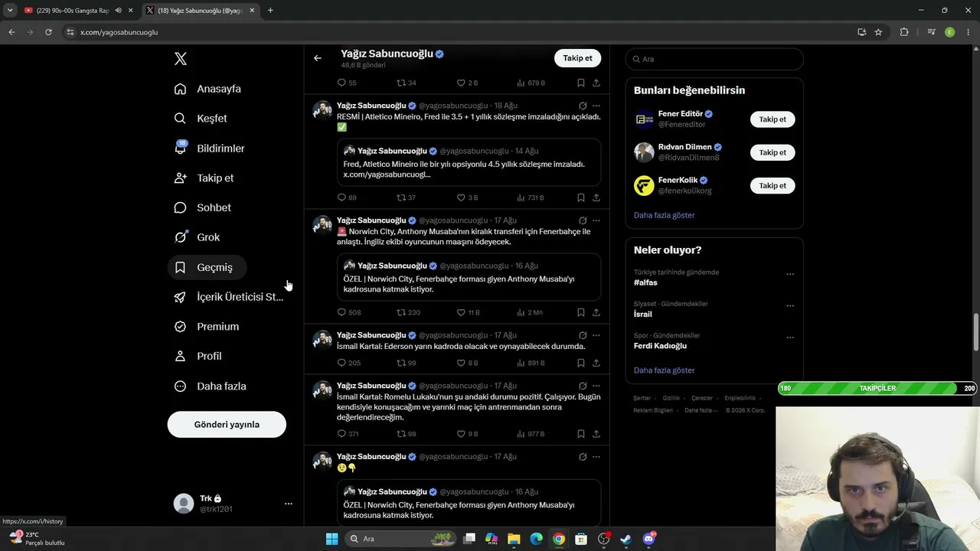This screenshot has width=980, height=551.
Task: Ask Grok about the Romelu Lukaku tweet
Action: pos(583,386)
